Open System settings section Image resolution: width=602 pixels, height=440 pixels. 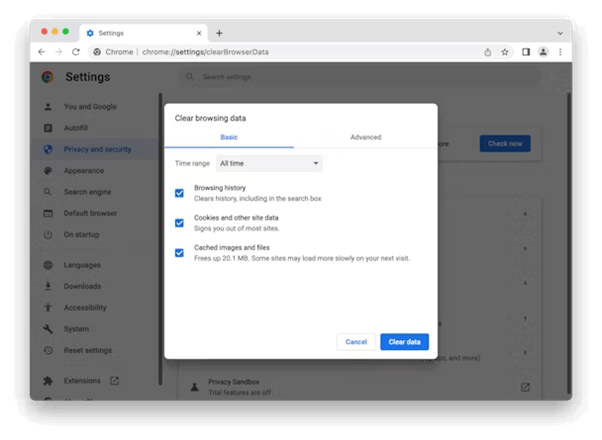(76, 329)
